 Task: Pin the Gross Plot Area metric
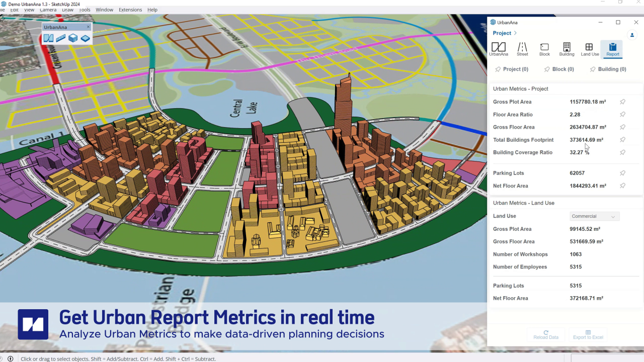click(622, 102)
